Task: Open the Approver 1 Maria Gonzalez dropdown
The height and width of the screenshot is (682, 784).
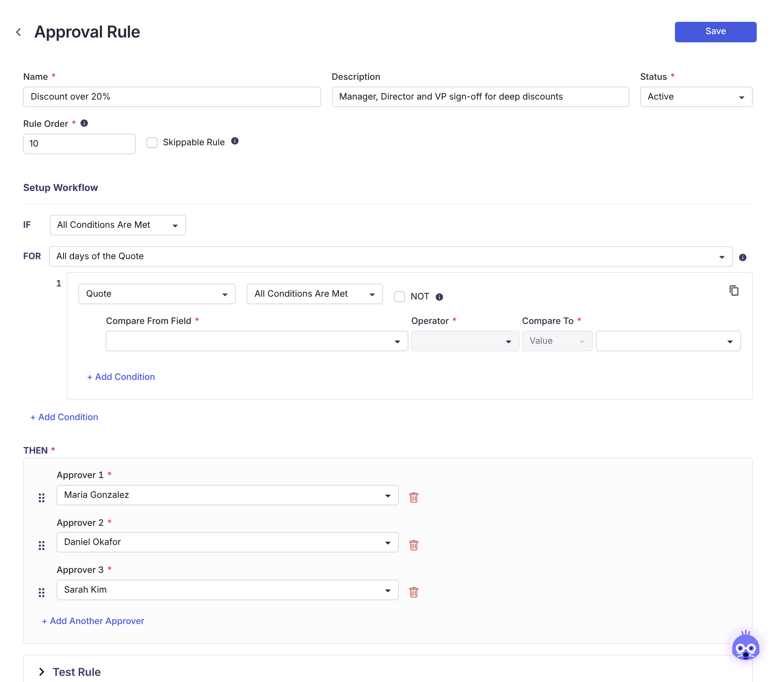Action: pos(227,495)
